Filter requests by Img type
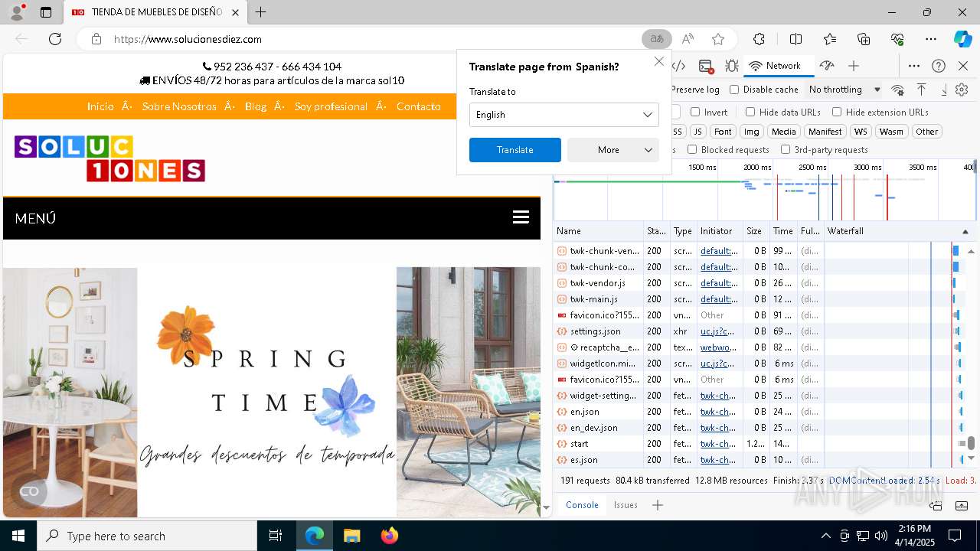 point(752,132)
